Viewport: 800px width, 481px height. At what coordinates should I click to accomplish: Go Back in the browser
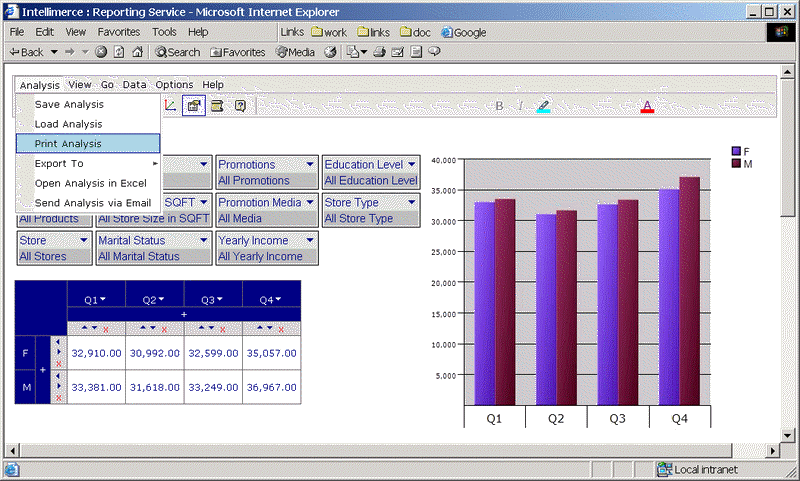pyautogui.click(x=27, y=52)
